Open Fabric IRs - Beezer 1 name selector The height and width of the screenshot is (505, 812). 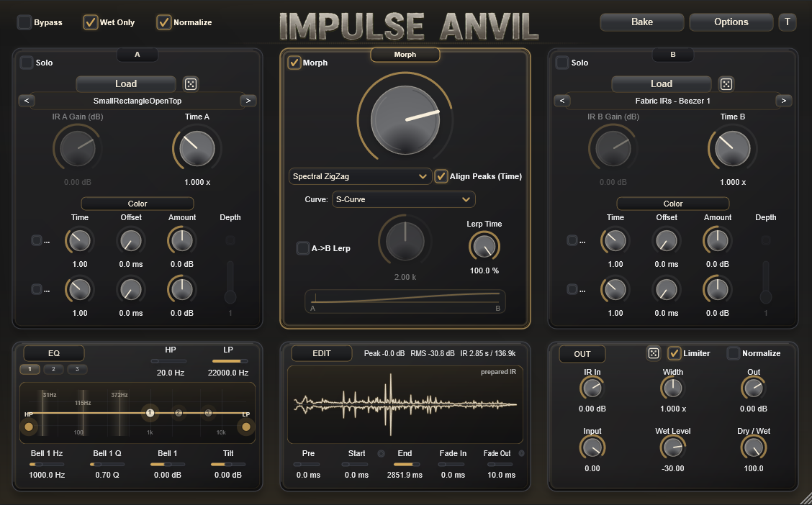tap(672, 101)
